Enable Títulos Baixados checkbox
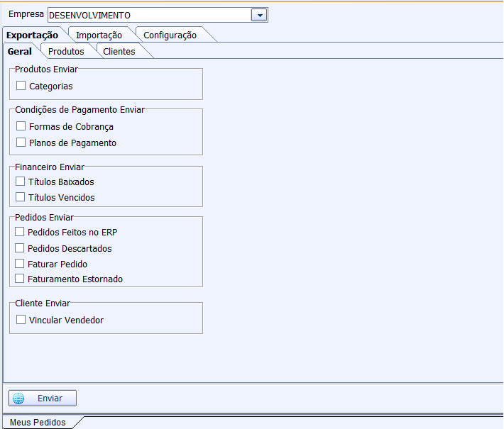Viewport: 504px width, 429px height. point(20,182)
